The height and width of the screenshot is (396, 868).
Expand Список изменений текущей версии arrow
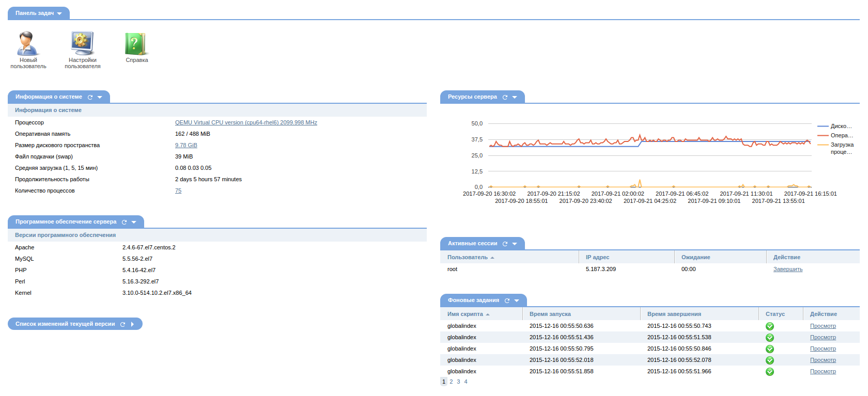tap(132, 324)
